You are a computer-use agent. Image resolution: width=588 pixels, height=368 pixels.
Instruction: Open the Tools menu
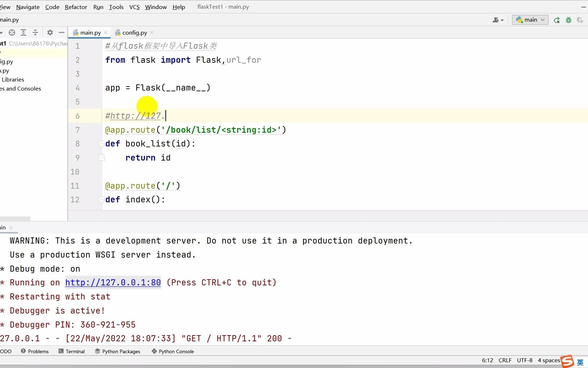pos(116,7)
